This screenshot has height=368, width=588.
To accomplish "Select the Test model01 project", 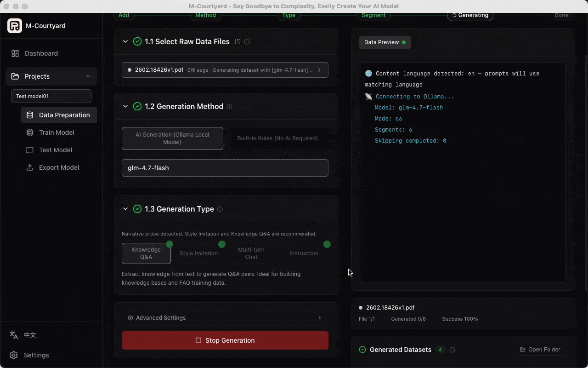I will tap(51, 96).
